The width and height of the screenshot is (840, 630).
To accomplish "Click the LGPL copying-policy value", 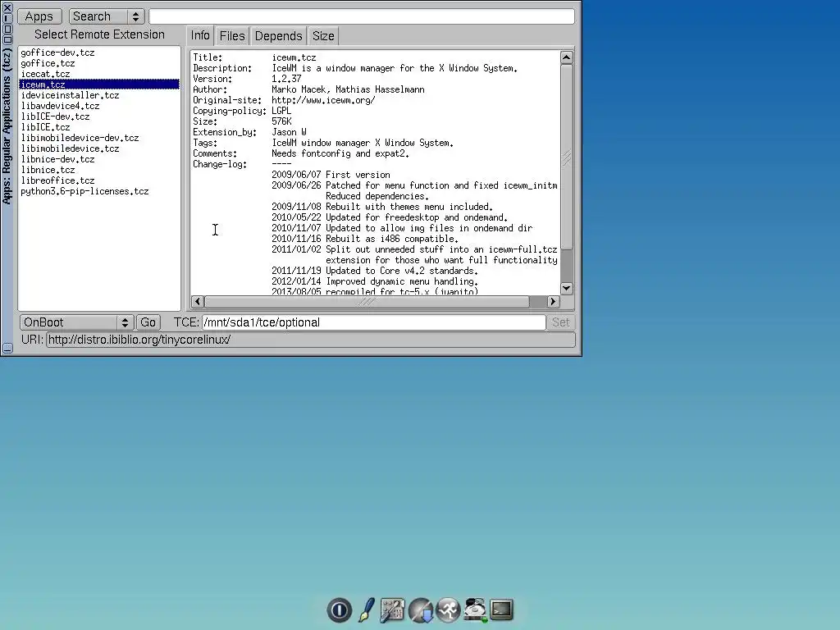I will click(281, 111).
